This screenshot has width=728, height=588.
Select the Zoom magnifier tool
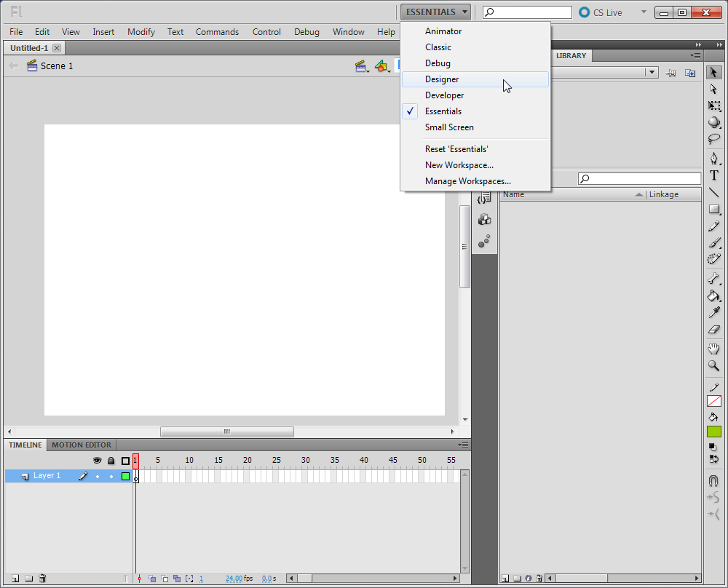point(713,366)
